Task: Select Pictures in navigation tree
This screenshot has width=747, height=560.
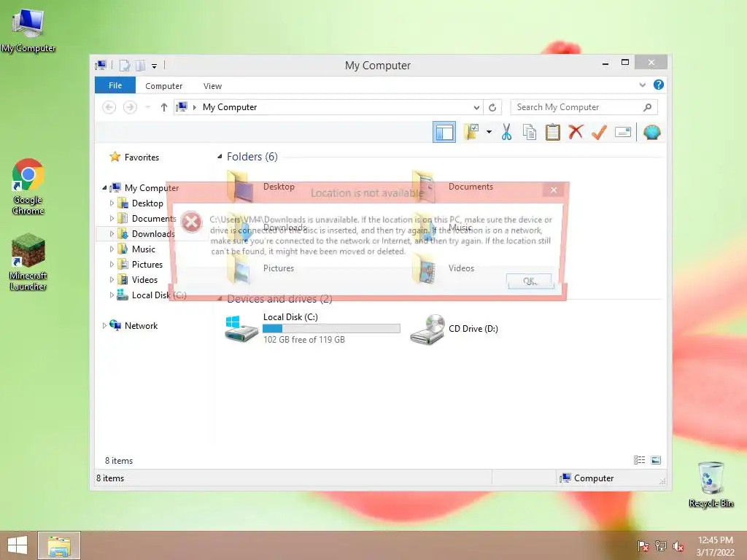Action: click(x=147, y=264)
